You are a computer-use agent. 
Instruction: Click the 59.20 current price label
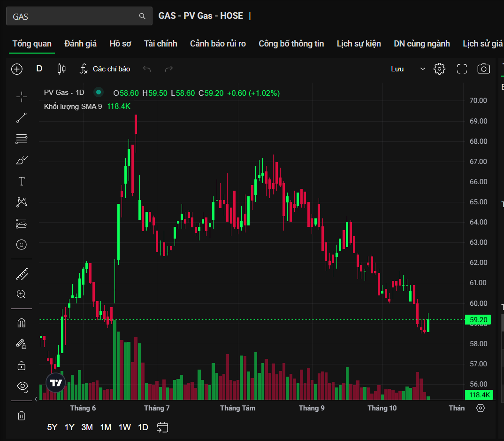tap(477, 320)
